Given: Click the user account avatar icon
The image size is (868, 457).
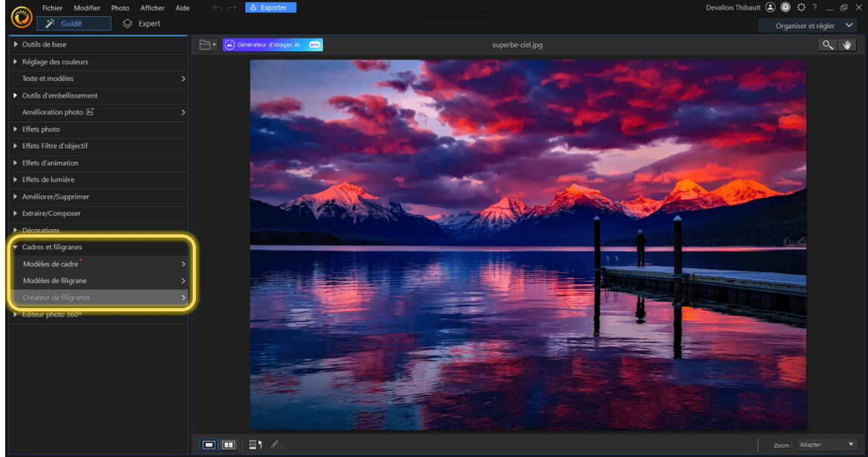Looking at the screenshot, I should 770,8.
